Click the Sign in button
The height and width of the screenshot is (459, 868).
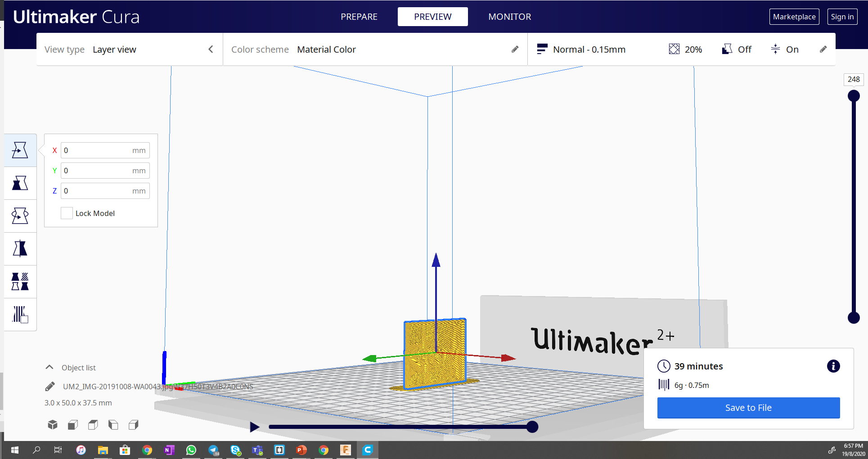tap(842, 17)
